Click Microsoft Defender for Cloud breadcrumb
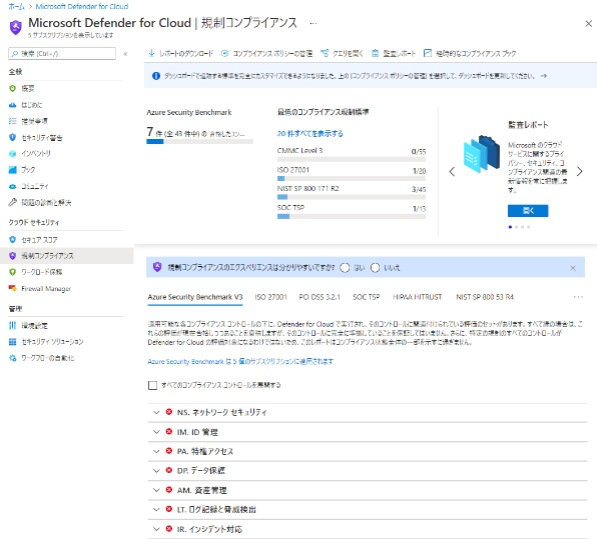This screenshot has width=597, height=539. pos(82,6)
